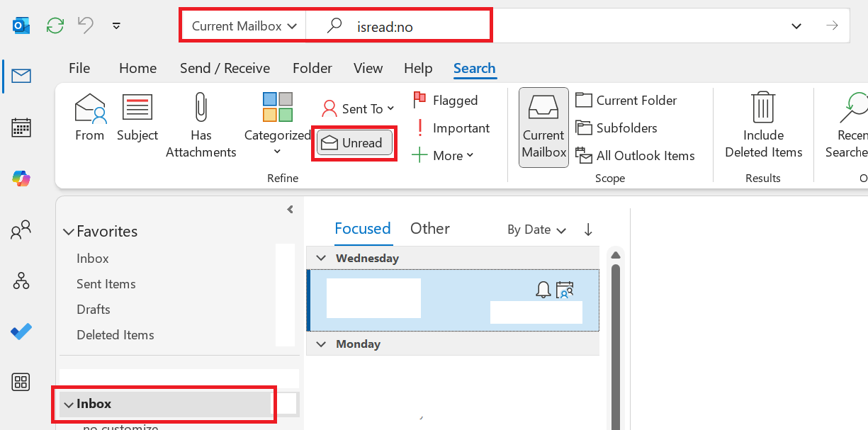Open Calendar in left rail

click(21, 128)
